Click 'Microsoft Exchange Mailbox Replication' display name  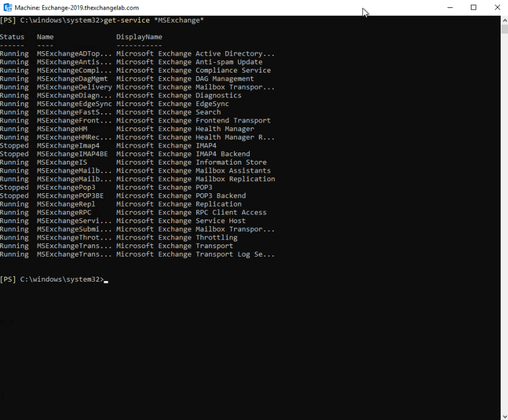196,179
